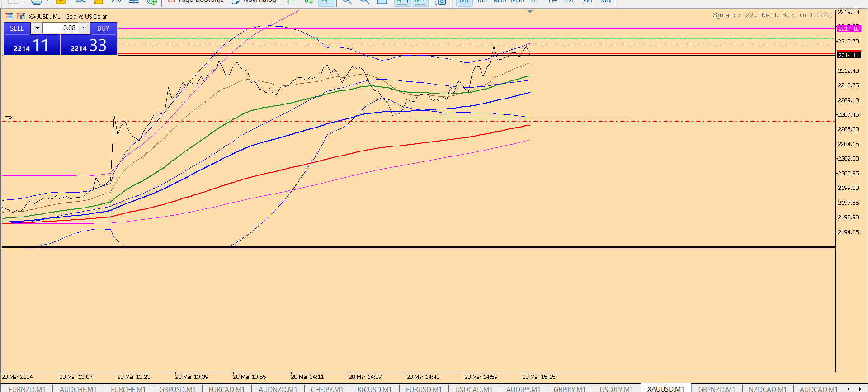The width and height of the screenshot is (868, 392).
Task: Open the depth of market icon
Action: (x=21, y=16)
